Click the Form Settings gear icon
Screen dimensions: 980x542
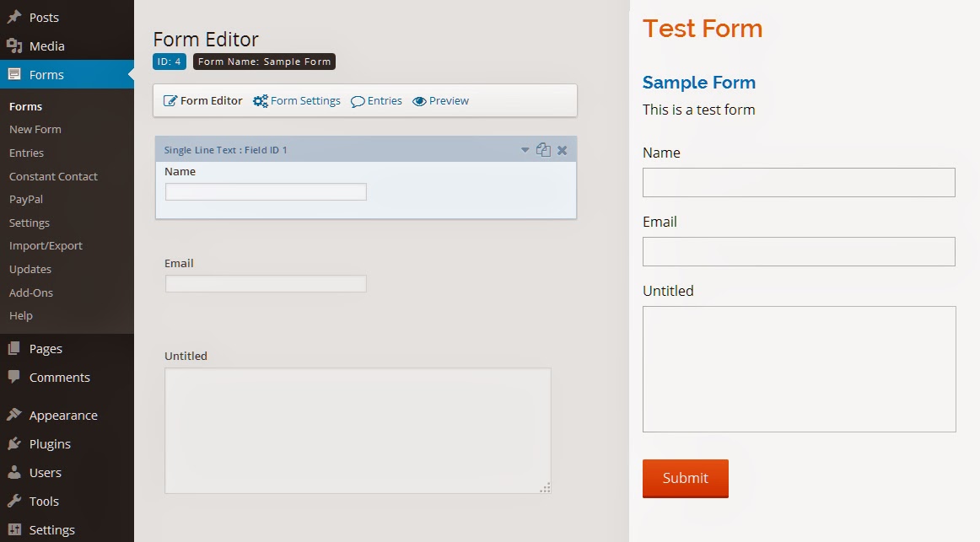coord(260,100)
